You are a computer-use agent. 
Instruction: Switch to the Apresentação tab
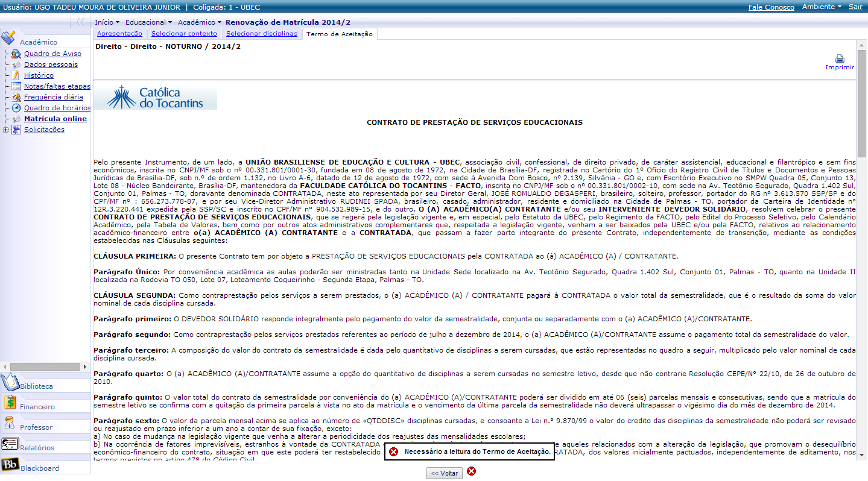click(119, 34)
